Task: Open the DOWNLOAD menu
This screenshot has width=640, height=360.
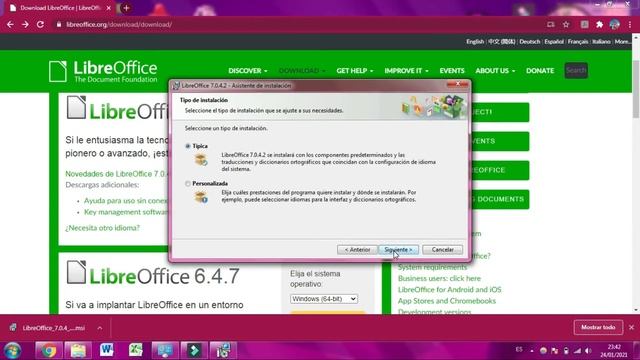Action: pyautogui.click(x=302, y=71)
